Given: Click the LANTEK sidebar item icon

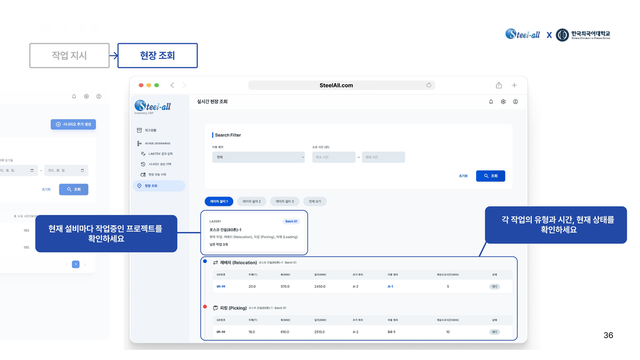Looking at the screenshot, I should point(143,154).
